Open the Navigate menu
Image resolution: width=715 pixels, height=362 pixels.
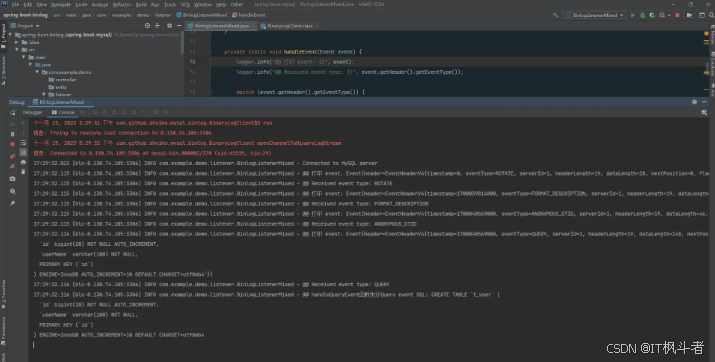point(61,4)
